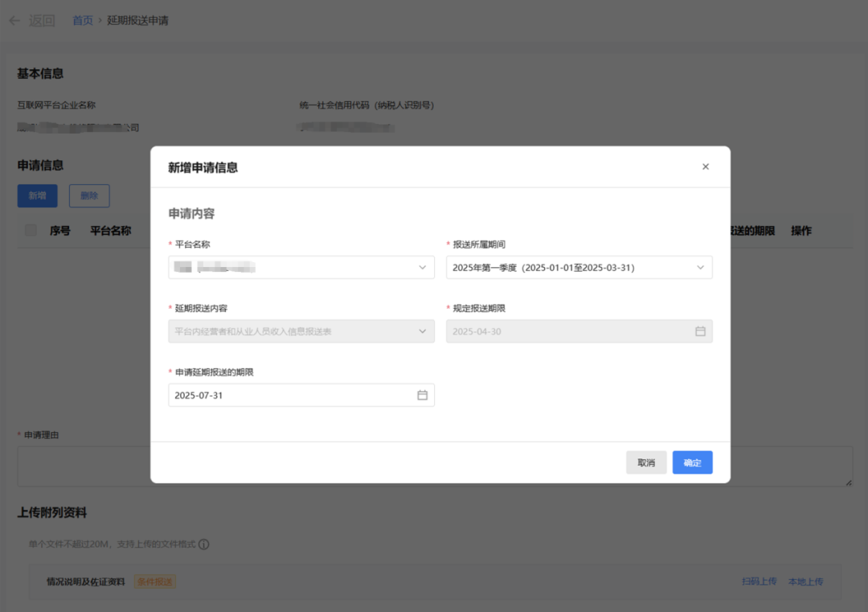
Task: Click the 扫码上传 link
Action: [x=758, y=581]
